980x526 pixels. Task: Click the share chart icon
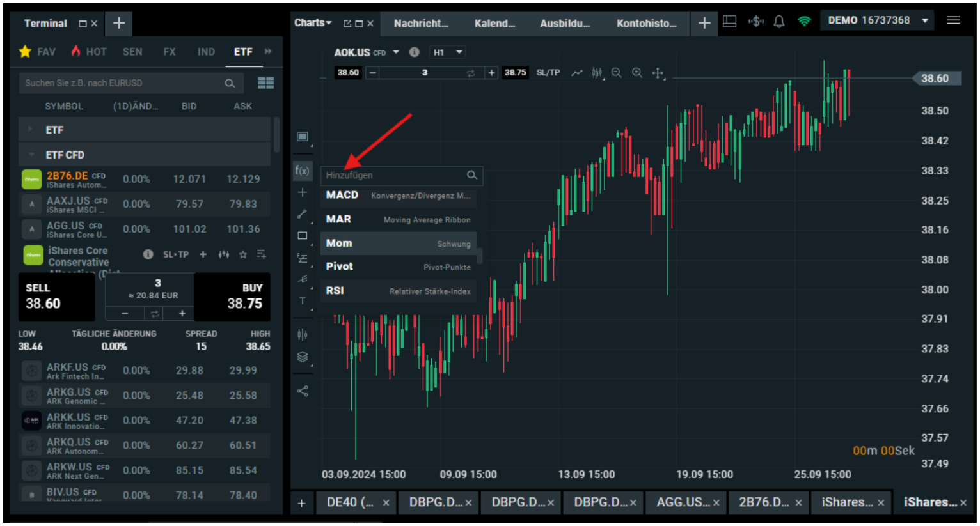click(x=303, y=391)
